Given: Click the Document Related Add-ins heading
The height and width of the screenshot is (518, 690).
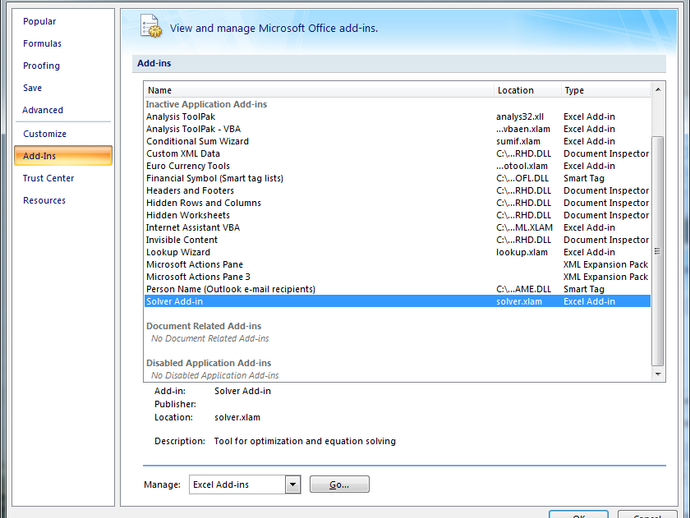Looking at the screenshot, I should [204, 326].
